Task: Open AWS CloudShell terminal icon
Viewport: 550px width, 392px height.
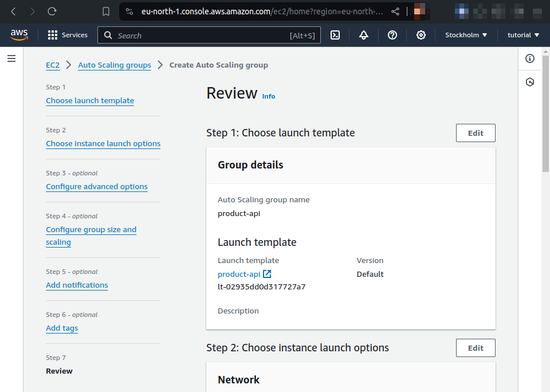Action: (x=335, y=35)
